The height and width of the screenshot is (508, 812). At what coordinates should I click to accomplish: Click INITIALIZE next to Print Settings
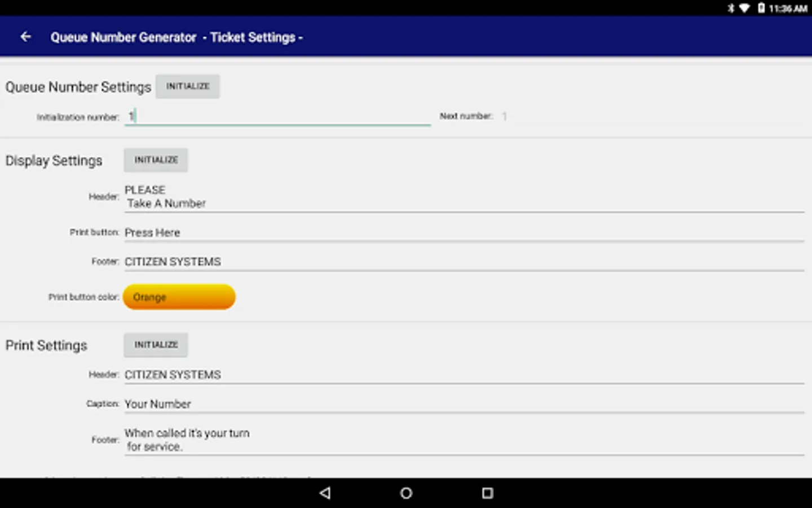156,345
